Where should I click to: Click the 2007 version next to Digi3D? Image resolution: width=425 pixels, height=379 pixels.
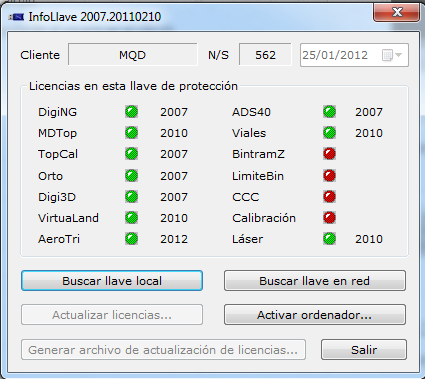click(174, 197)
